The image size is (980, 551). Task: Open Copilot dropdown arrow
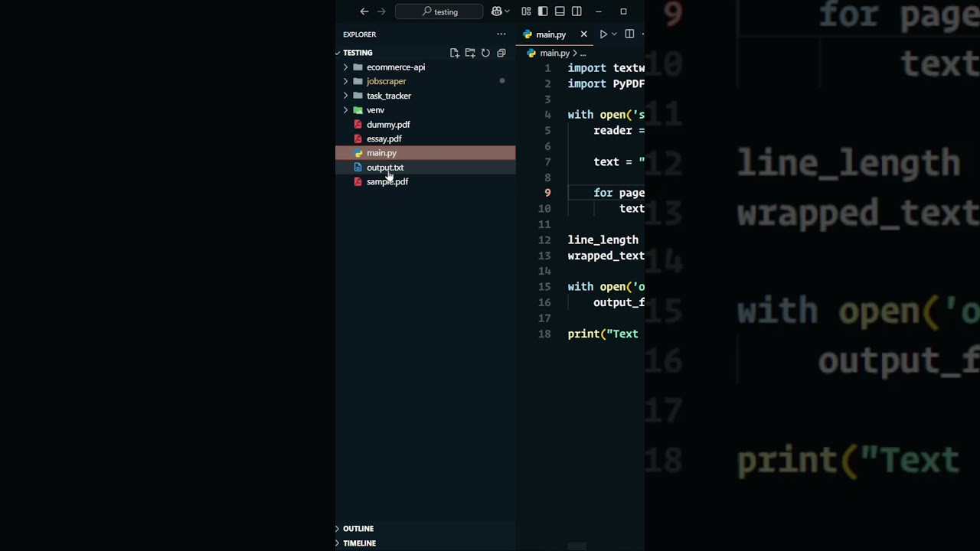(x=507, y=11)
